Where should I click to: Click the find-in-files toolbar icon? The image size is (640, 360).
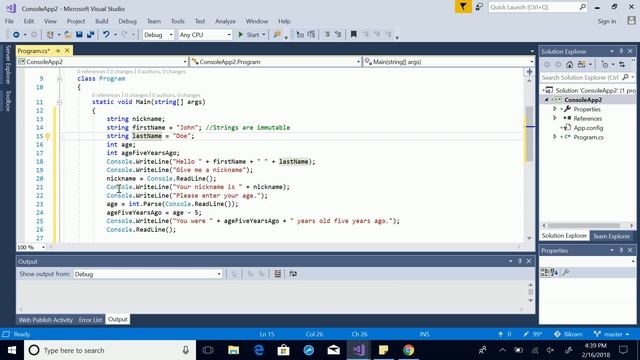point(278,35)
